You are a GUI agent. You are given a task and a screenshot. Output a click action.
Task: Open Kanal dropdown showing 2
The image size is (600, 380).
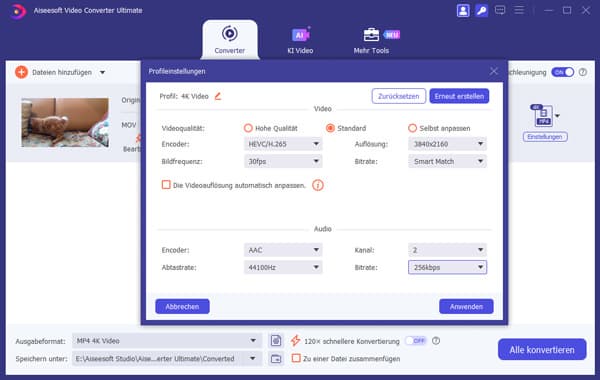447,250
